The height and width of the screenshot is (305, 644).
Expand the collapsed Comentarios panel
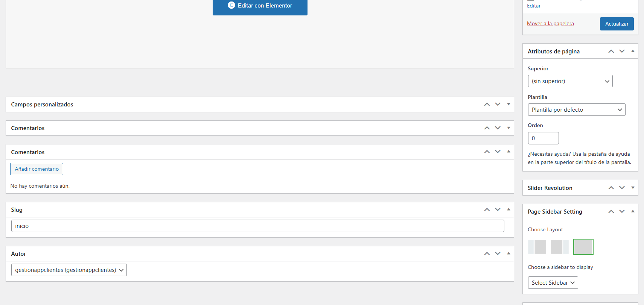[x=509, y=128]
